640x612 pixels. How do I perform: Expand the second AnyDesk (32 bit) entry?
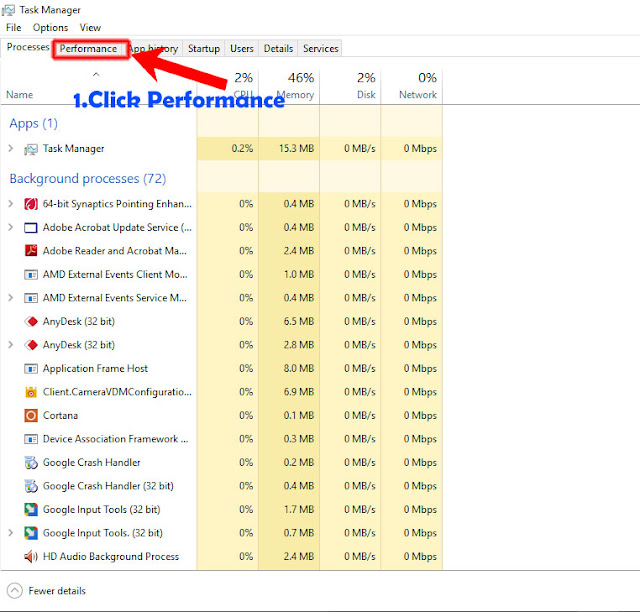point(11,345)
